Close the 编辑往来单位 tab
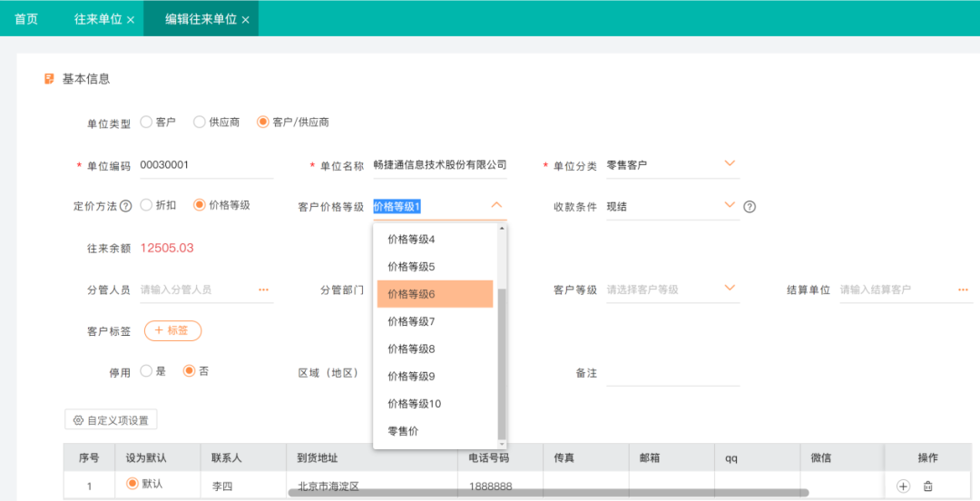The width and height of the screenshot is (980, 501). (x=246, y=19)
